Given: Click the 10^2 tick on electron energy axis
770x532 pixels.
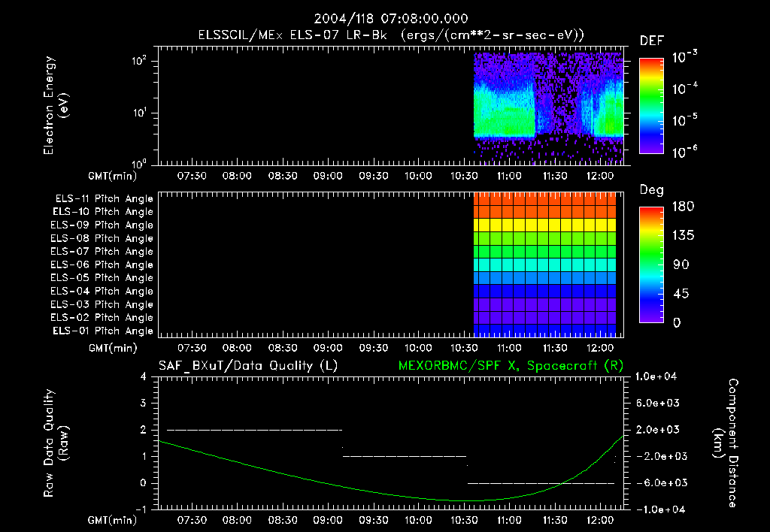Looking at the screenshot, I should tap(139, 61).
